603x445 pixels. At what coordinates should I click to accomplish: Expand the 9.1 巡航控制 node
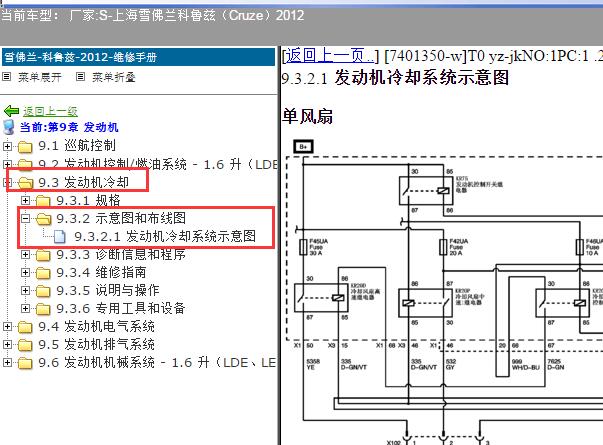[x=7, y=146]
